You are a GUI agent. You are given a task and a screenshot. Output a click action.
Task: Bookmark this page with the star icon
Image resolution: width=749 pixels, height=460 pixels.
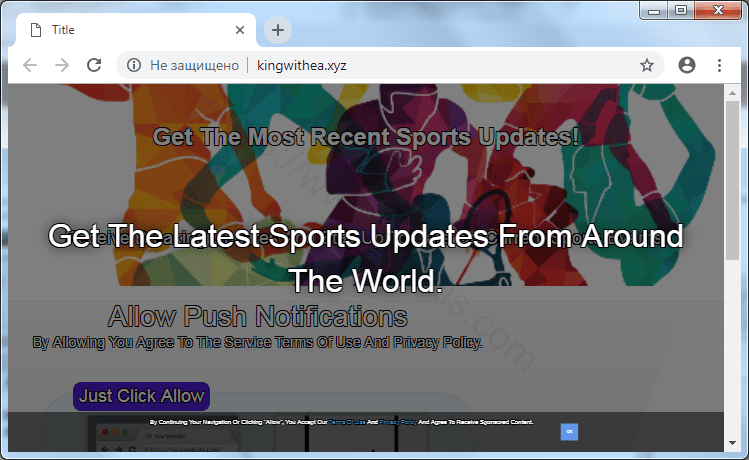coord(647,65)
